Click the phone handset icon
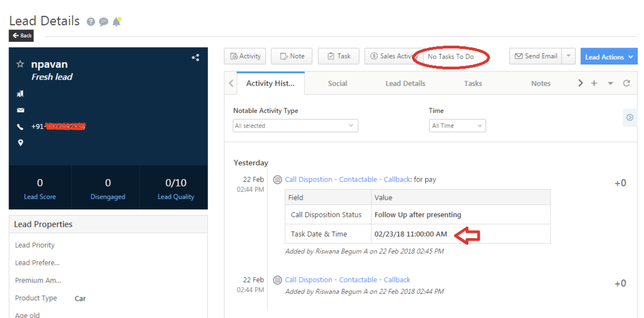This screenshot has height=318, width=644. pyautogui.click(x=20, y=127)
